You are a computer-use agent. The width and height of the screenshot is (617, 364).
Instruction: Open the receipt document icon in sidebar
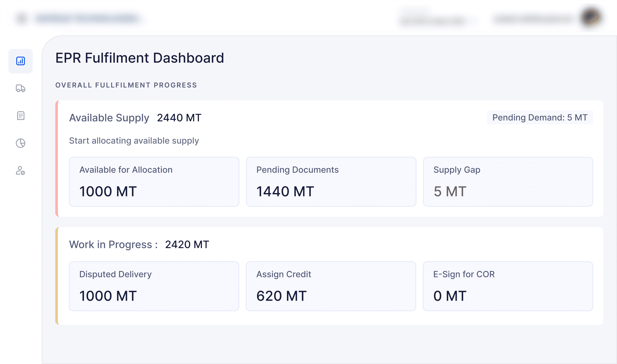(x=21, y=116)
